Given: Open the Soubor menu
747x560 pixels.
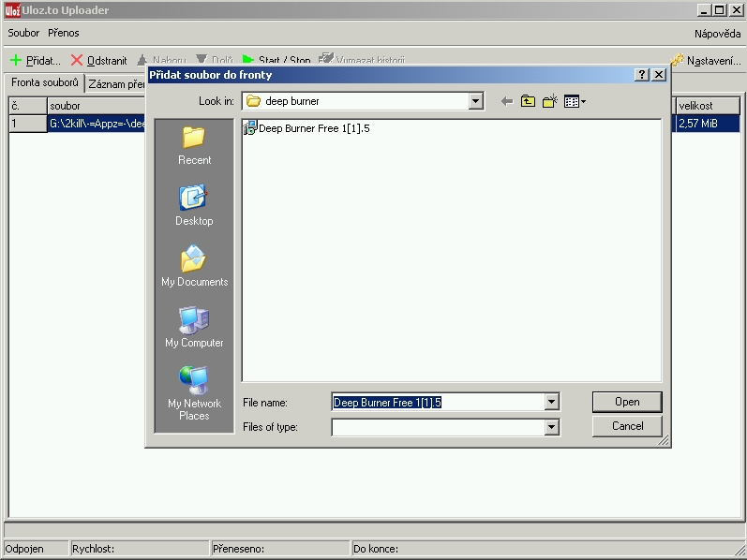Looking at the screenshot, I should pyautogui.click(x=23, y=33).
